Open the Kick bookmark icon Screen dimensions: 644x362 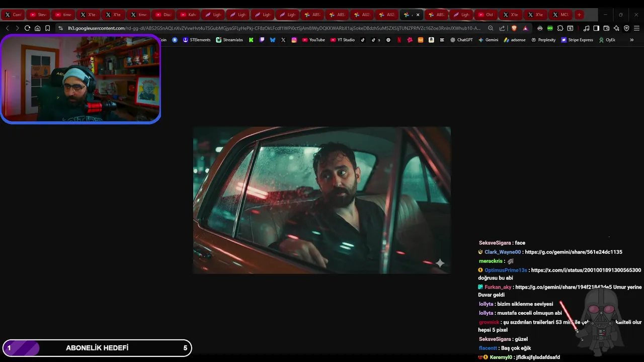(x=251, y=40)
